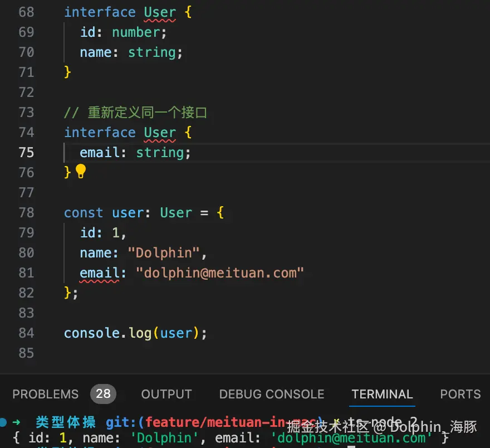Click 'User' on line 74 interface declaration
The width and height of the screenshot is (490, 448).
(x=160, y=133)
